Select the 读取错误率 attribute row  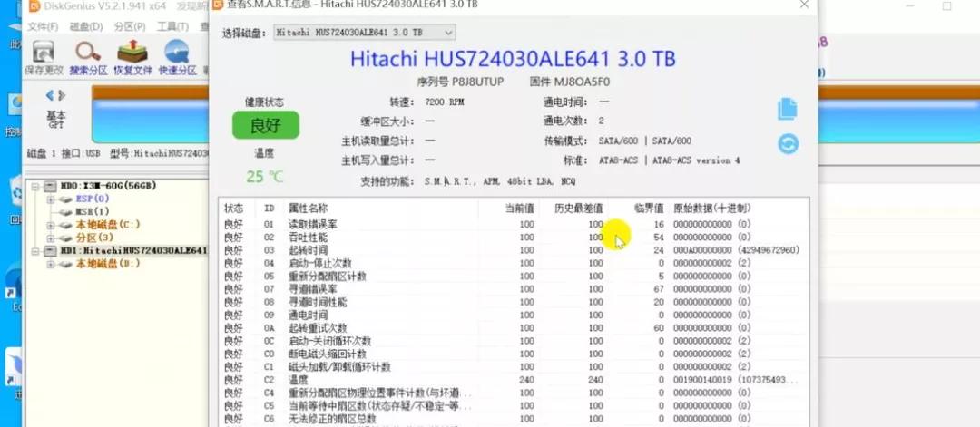(x=513, y=224)
